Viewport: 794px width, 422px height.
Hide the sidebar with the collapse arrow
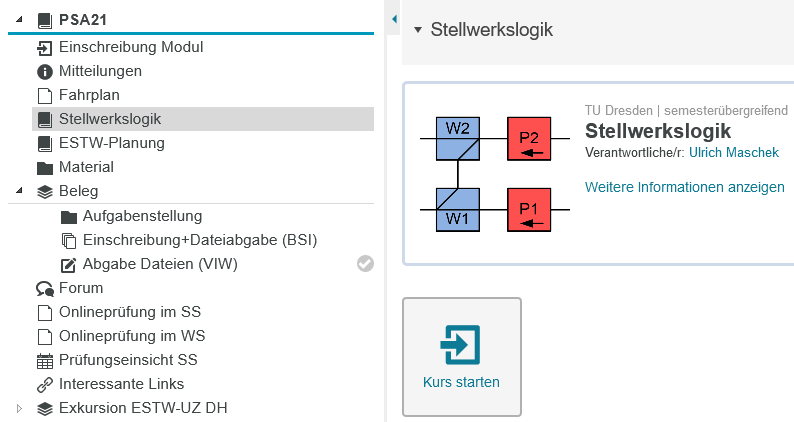394,19
